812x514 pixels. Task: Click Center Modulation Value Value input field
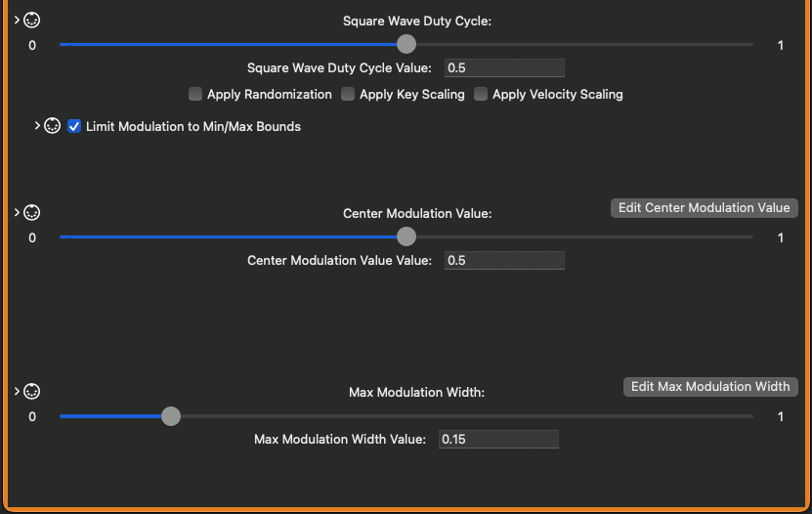504,261
